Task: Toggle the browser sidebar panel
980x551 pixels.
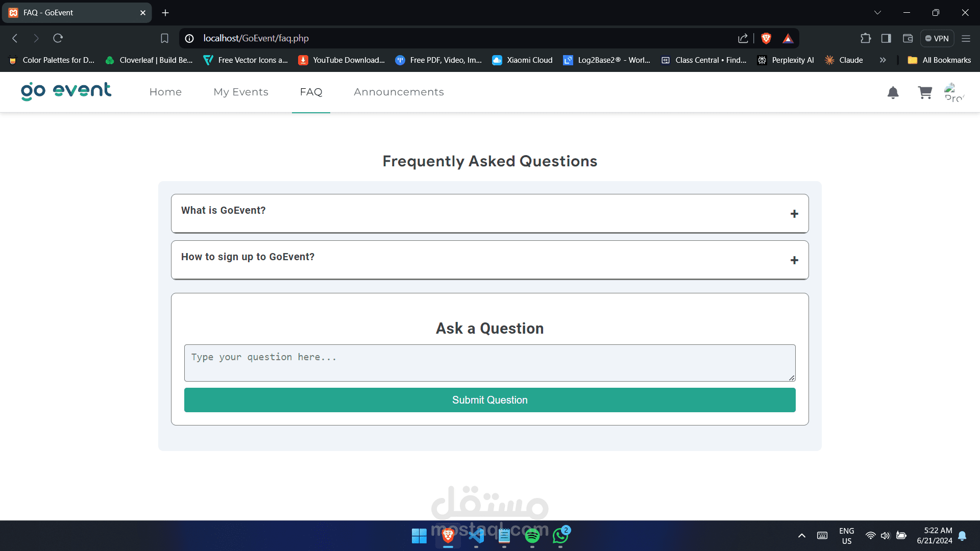Action: coord(886,38)
